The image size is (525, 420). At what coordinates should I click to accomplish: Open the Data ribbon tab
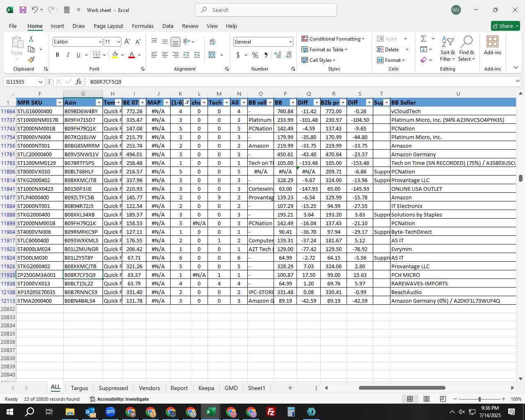click(168, 26)
